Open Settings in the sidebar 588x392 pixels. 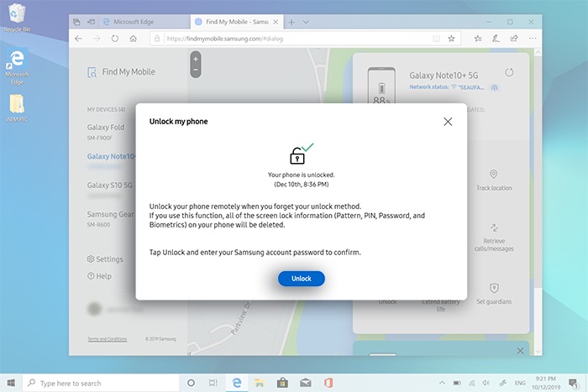coord(105,259)
